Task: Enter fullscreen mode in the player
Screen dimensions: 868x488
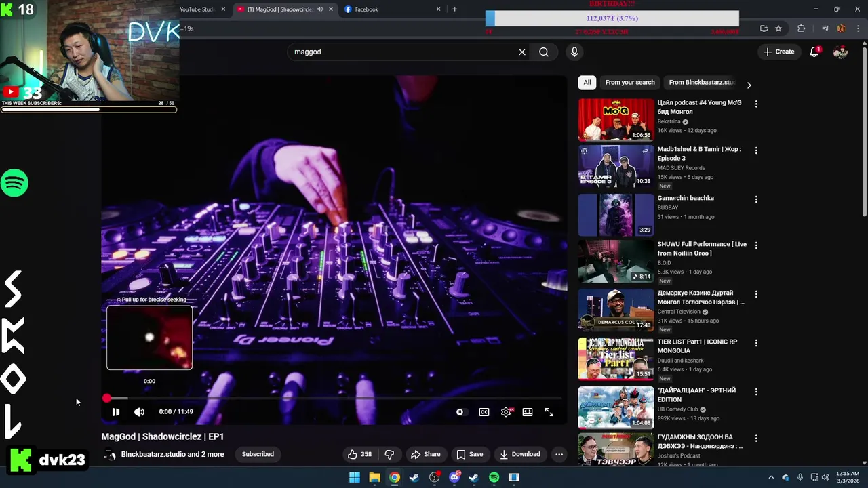Action: point(549,411)
